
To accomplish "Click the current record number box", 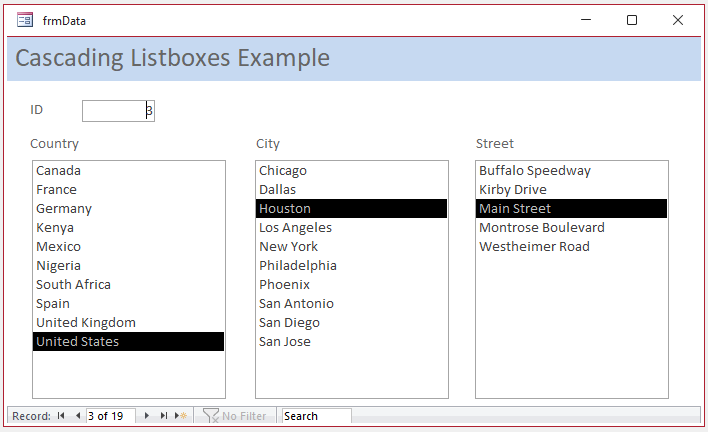I will (x=111, y=416).
